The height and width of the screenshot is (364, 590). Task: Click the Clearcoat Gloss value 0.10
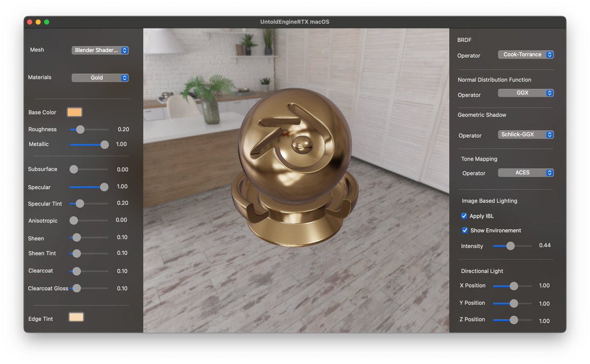tap(122, 288)
